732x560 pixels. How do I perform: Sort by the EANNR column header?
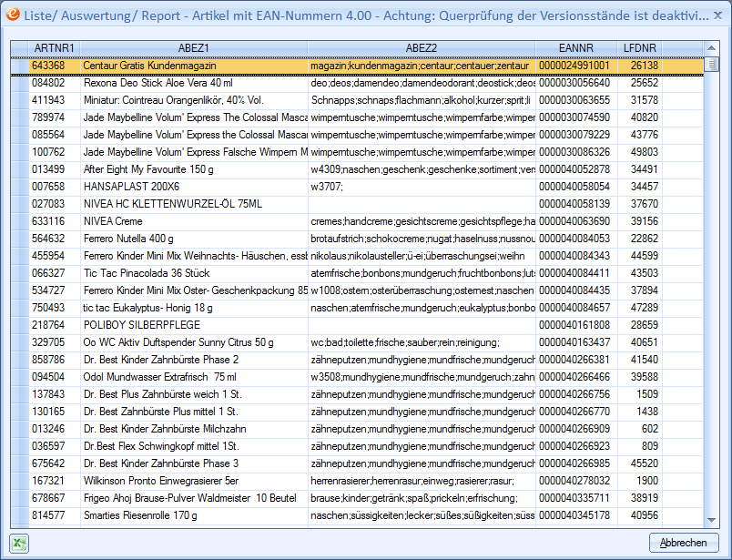coord(575,47)
